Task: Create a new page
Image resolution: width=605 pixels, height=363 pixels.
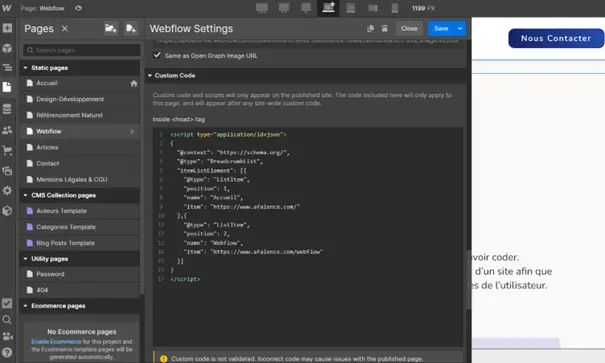Action: click(131, 29)
